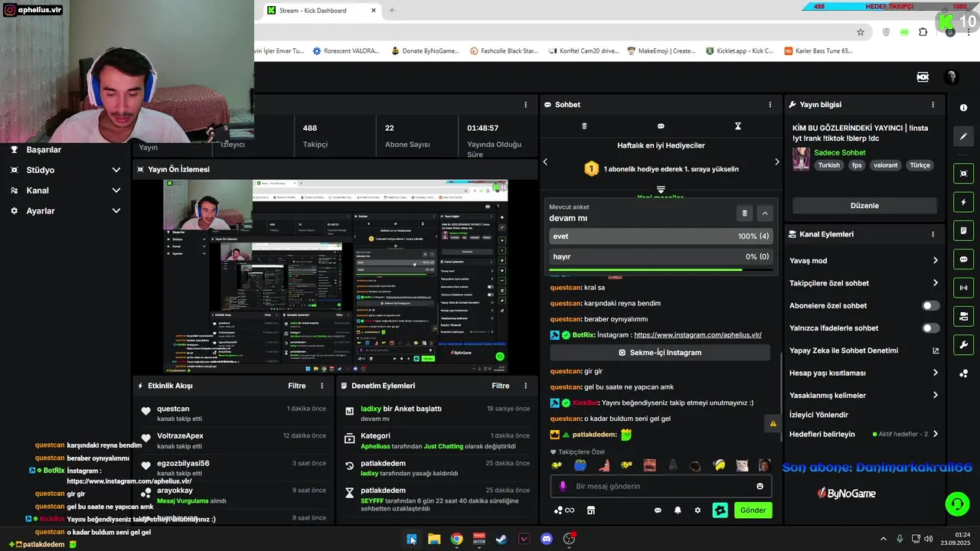The height and width of the screenshot is (551, 980).
Task: Open the Kanal Eylemleri three-dot menu
Action: 933,234
